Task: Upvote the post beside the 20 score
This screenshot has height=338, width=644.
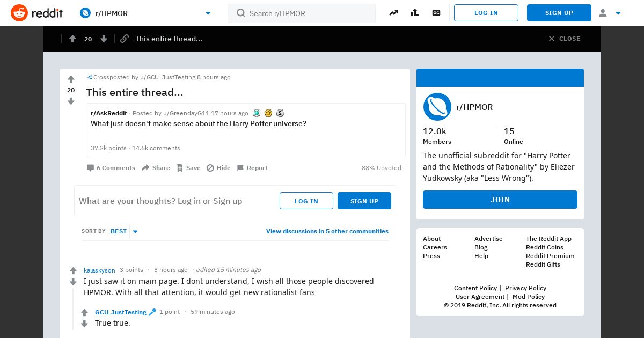Action: (x=71, y=79)
